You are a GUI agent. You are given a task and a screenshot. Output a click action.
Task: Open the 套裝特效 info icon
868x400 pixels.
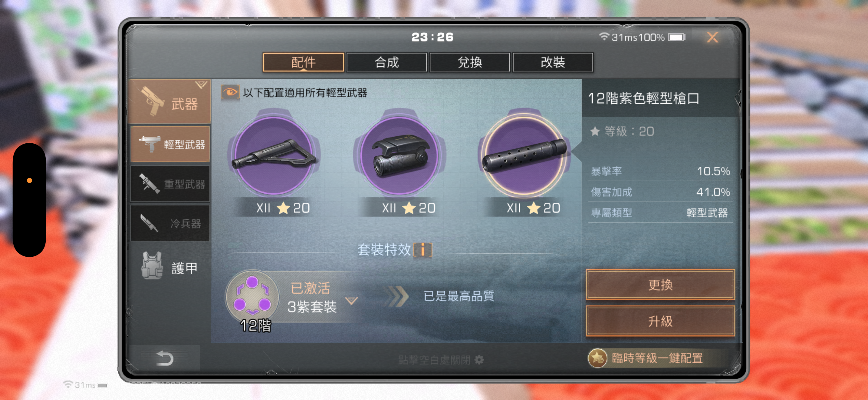tap(422, 250)
